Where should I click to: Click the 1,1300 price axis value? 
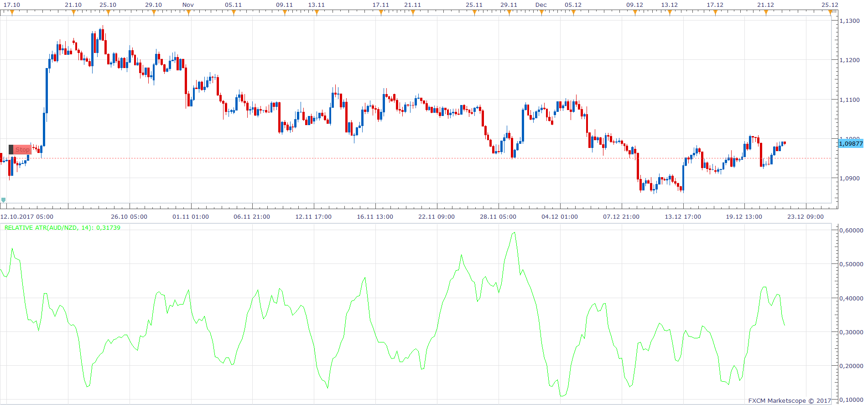click(x=850, y=21)
